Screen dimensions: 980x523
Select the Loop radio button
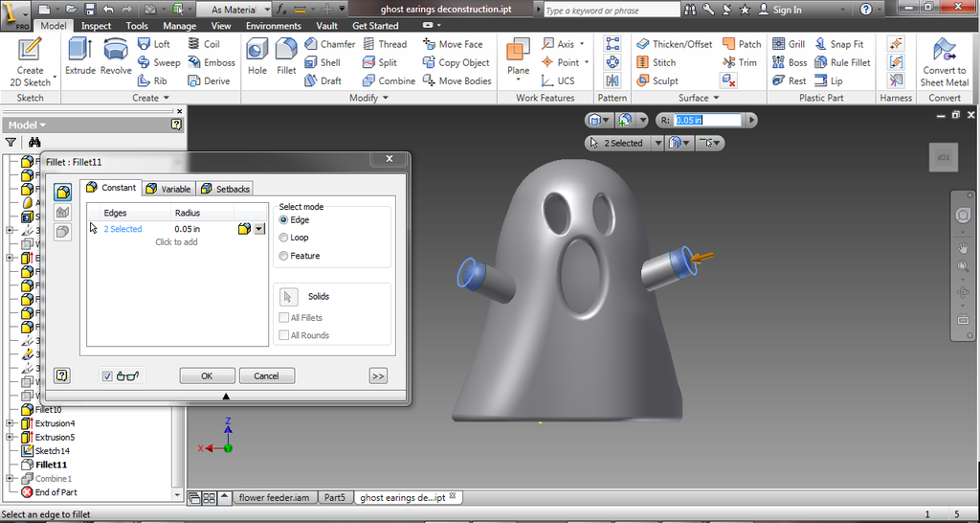click(x=283, y=238)
